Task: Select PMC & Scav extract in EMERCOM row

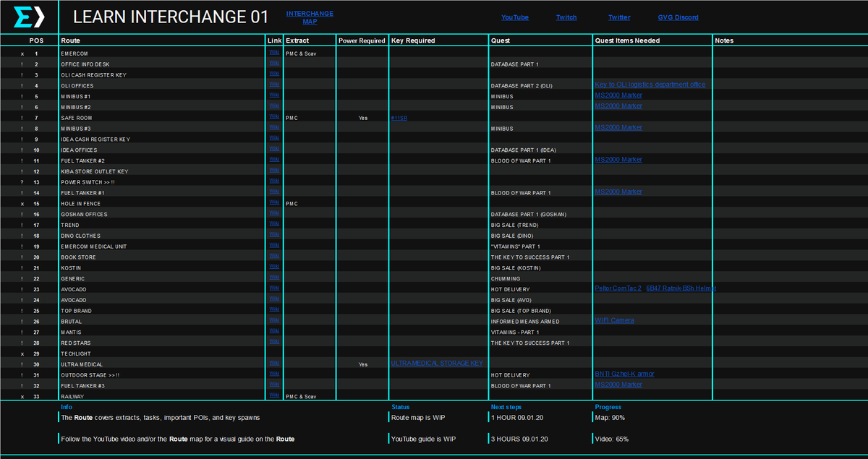Action: point(301,53)
